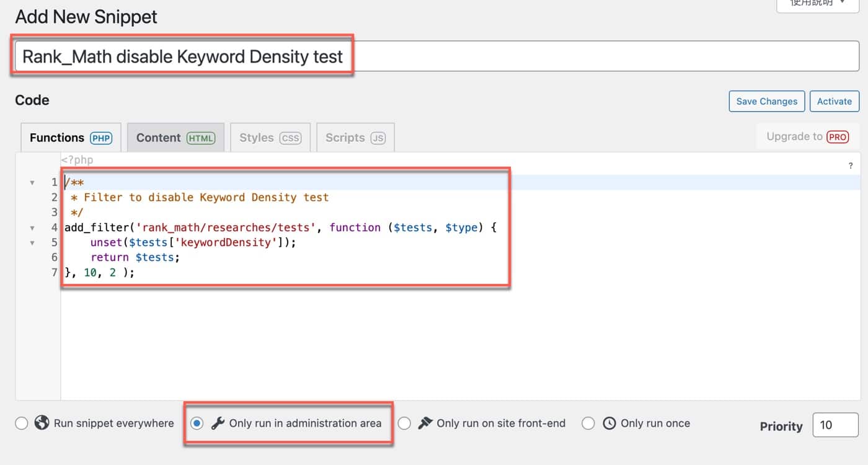Click the '}, 10, 2 );' code line
The height and width of the screenshot is (465, 868).
pos(100,272)
